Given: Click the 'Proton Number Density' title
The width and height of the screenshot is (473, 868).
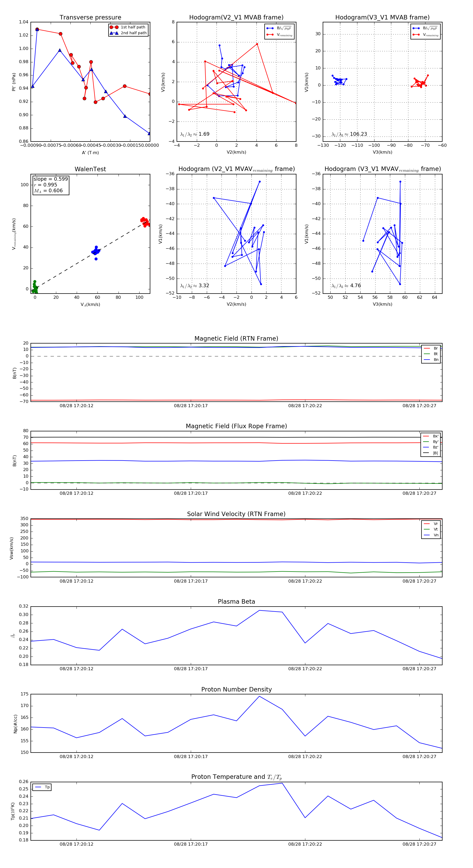Looking at the screenshot, I should tap(236, 689).
